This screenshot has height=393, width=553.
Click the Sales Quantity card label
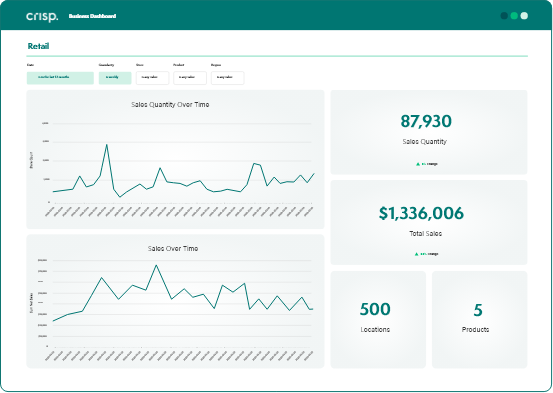pos(425,142)
